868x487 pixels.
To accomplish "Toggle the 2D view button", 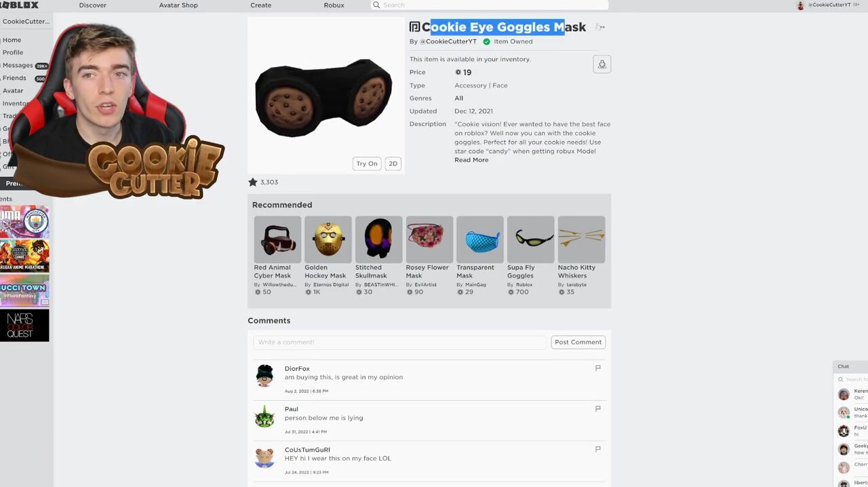I will 393,163.
